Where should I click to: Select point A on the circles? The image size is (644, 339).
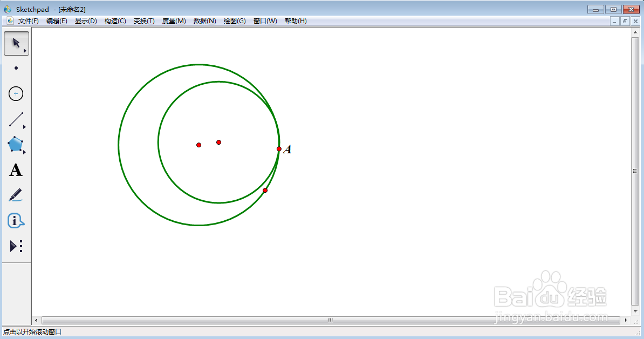pyautogui.click(x=279, y=149)
